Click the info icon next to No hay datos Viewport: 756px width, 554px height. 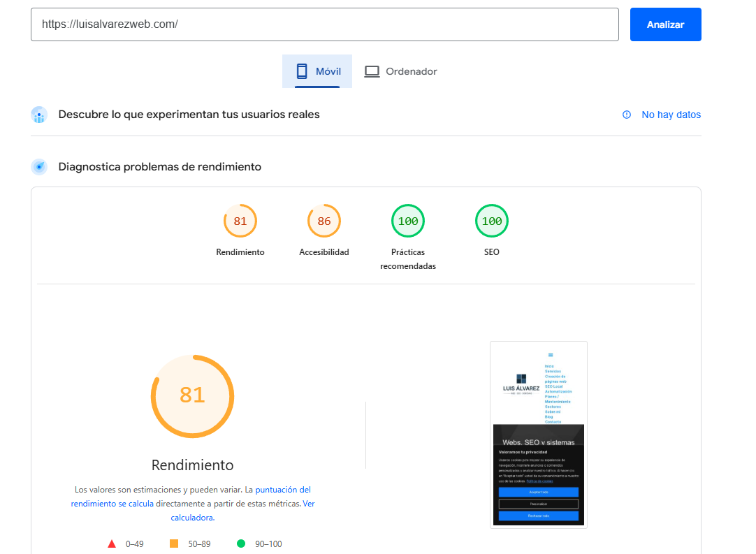(x=627, y=115)
